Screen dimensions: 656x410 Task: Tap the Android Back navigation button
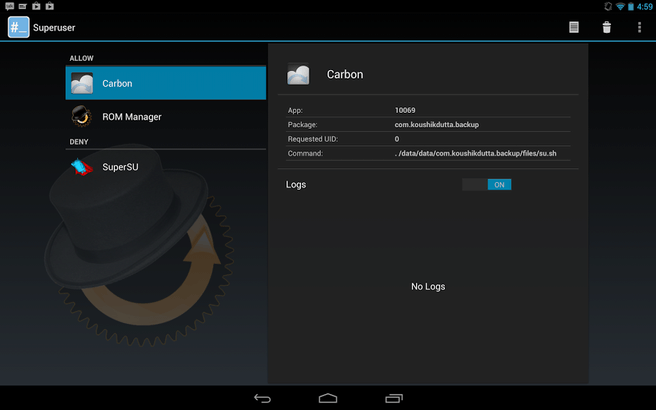(262, 398)
